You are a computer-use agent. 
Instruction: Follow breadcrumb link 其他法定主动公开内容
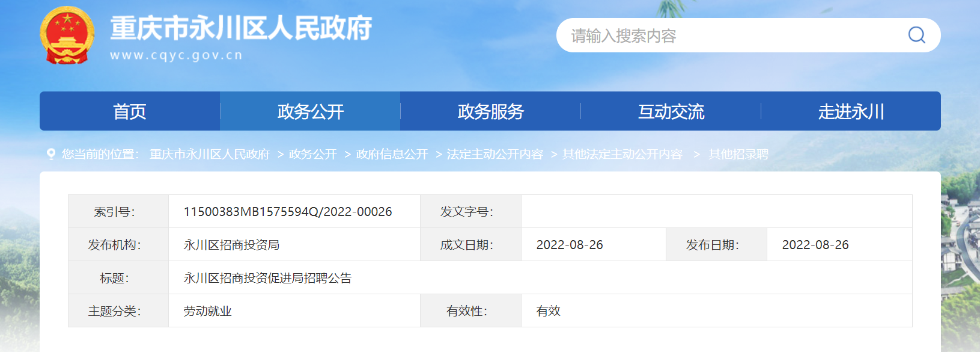point(622,154)
